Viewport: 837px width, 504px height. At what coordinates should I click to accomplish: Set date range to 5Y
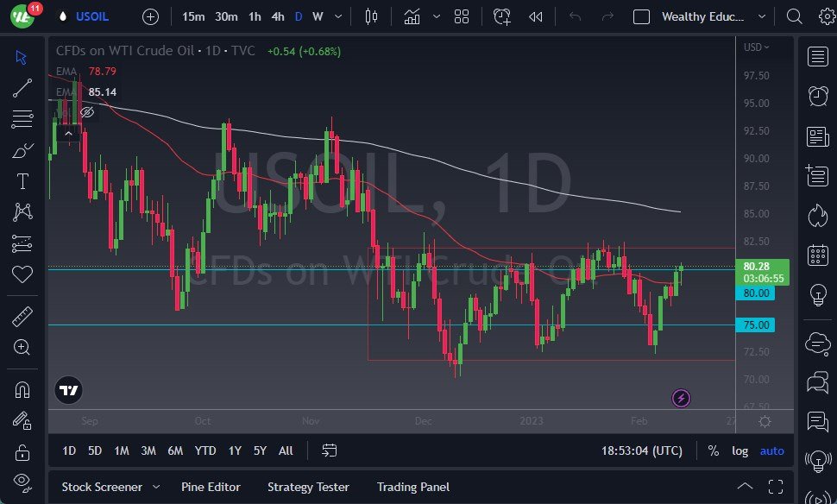pyautogui.click(x=260, y=450)
